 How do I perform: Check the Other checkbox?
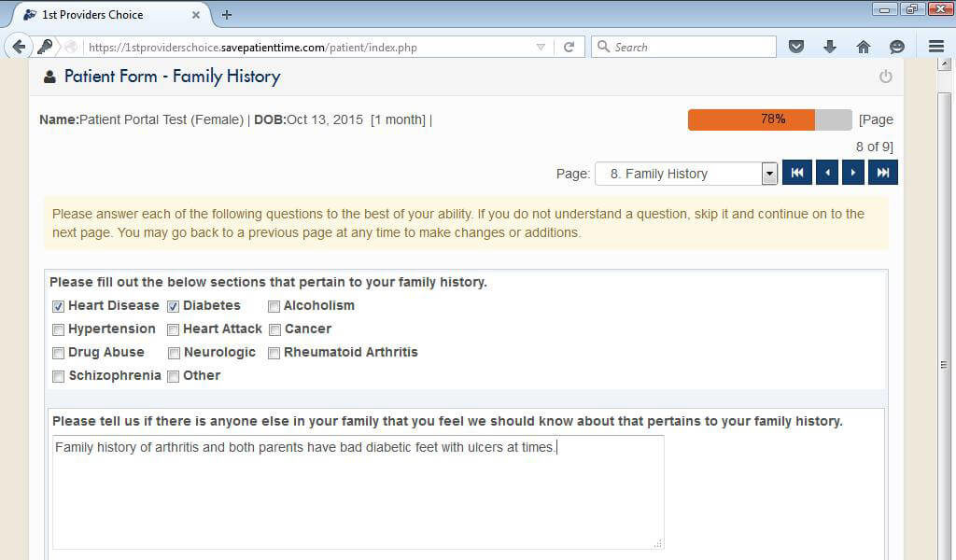pyautogui.click(x=173, y=376)
